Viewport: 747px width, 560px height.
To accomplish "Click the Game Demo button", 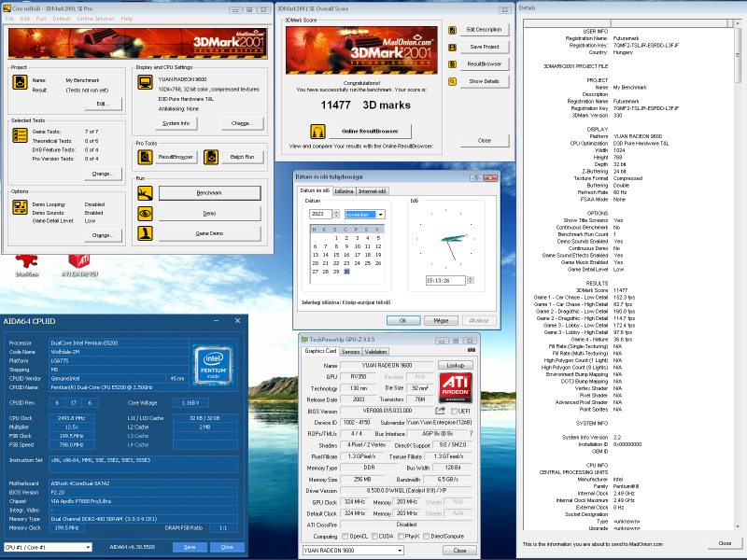I will pyautogui.click(x=209, y=233).
